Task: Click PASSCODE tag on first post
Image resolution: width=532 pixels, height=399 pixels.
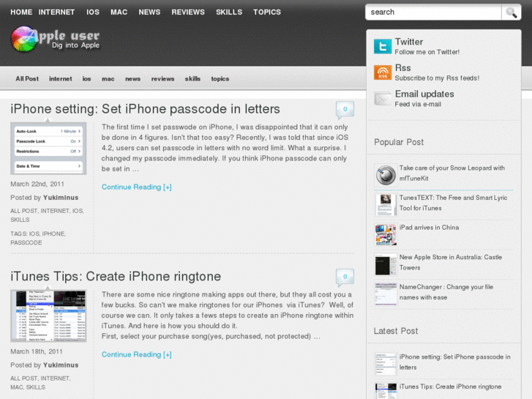Action: [x=26, y=243]
